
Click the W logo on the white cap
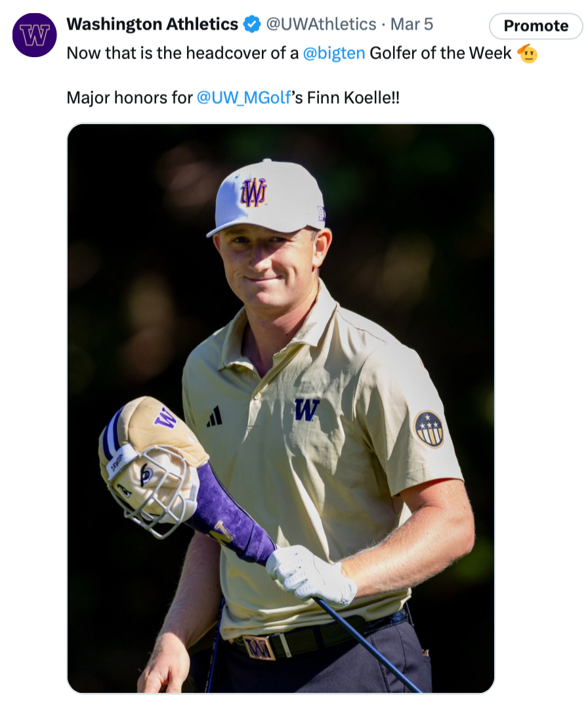(253, 192)
